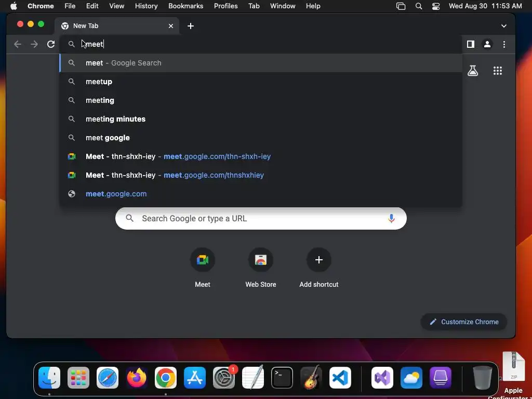Open the Profiles menu
532x399 pixels.
click(x=225, y=6)
